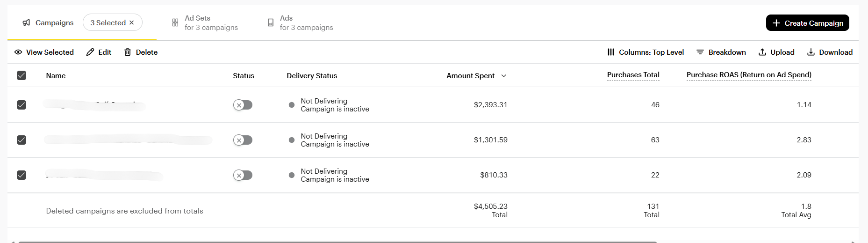The height and width of the screenshot is (243, 868).
Task: Open the Breakdown filter menu
Action: tap(721, 52)
